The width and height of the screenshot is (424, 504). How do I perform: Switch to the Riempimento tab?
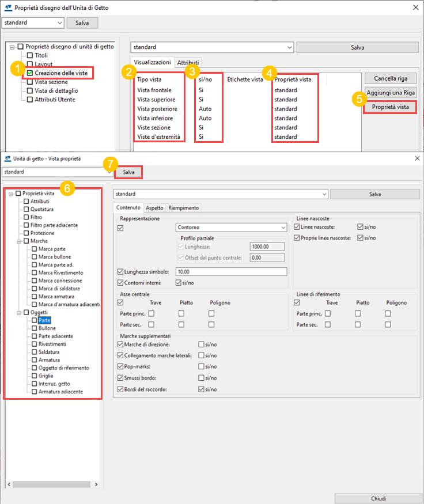pos(184,208)
